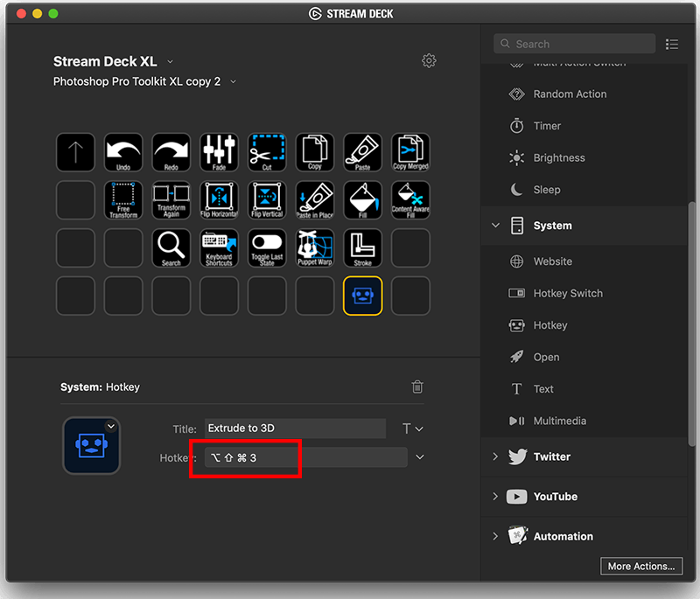Expand the YouTube category
Screen dimensions: 700x599
pos(495,497)
